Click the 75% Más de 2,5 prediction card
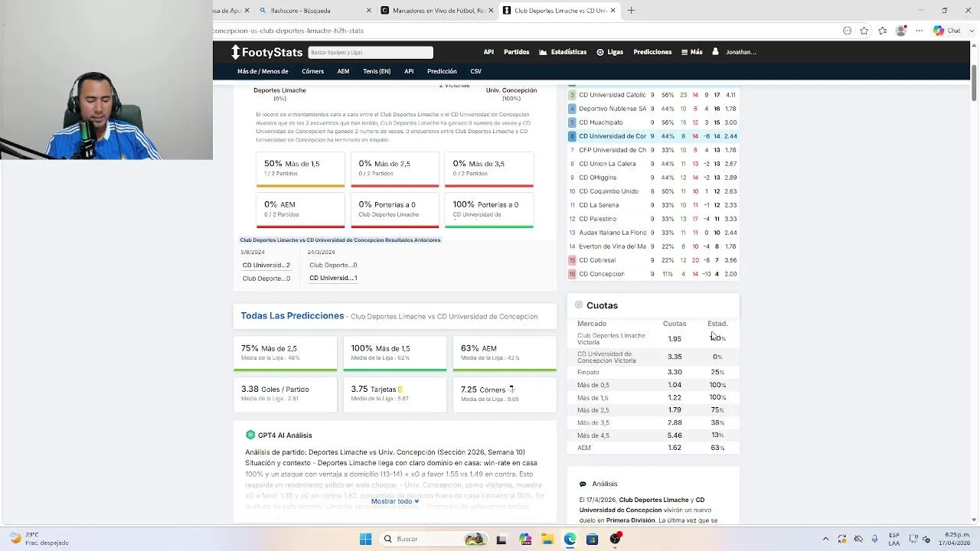The height and width of the screenshot is (551, 980). click(x=285, y=354)
